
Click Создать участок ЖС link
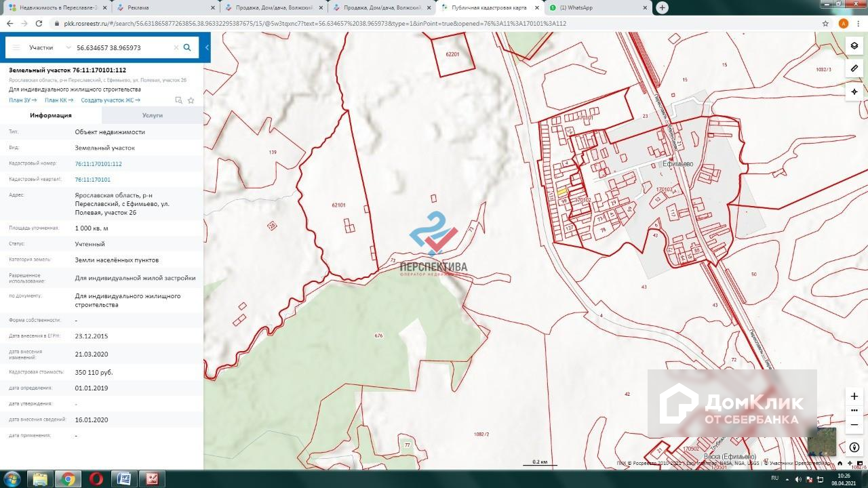pyautogui.click(x=111, y=100)
